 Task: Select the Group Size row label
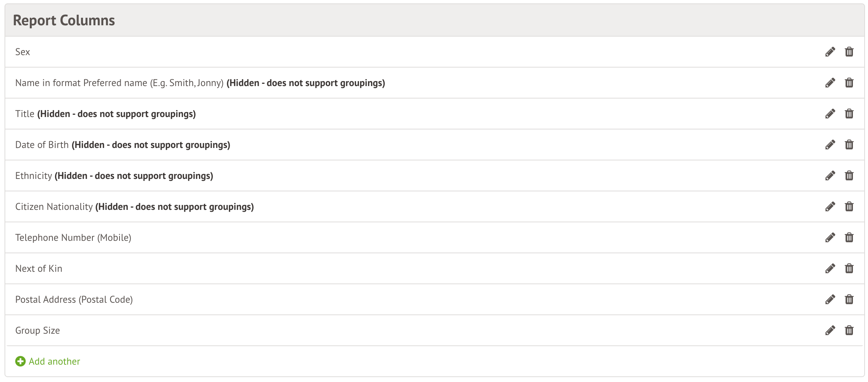click(38, 330)
